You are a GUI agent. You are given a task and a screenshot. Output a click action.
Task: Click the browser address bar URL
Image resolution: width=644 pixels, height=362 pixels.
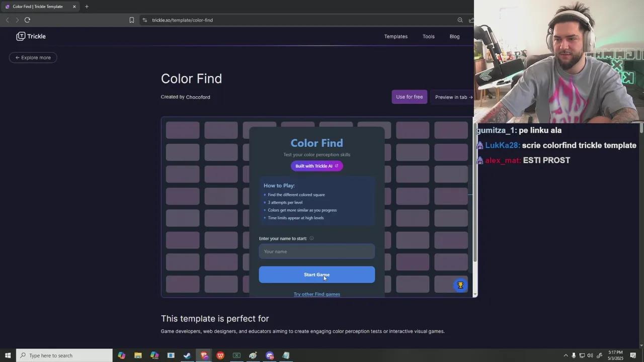coord(183,20)
